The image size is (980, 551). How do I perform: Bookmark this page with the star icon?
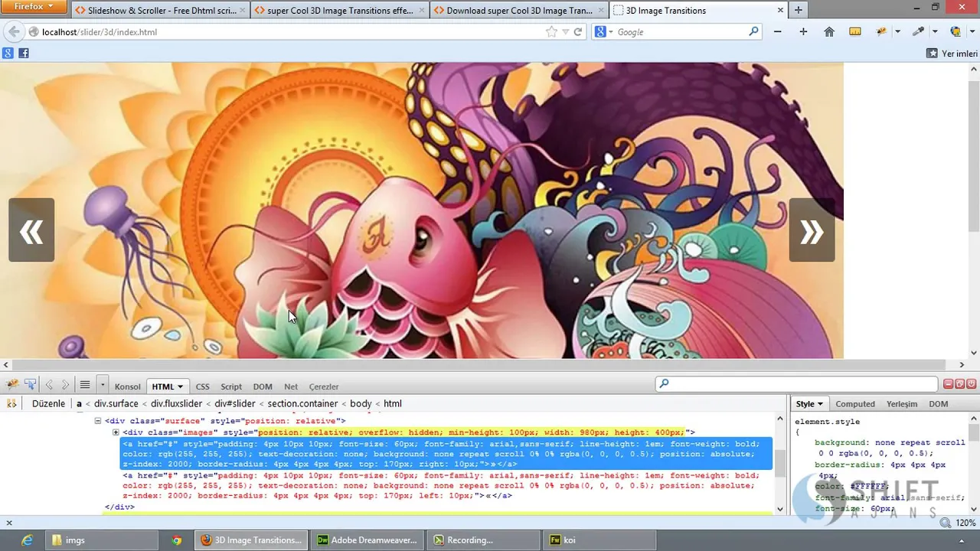tap(551, 31)
